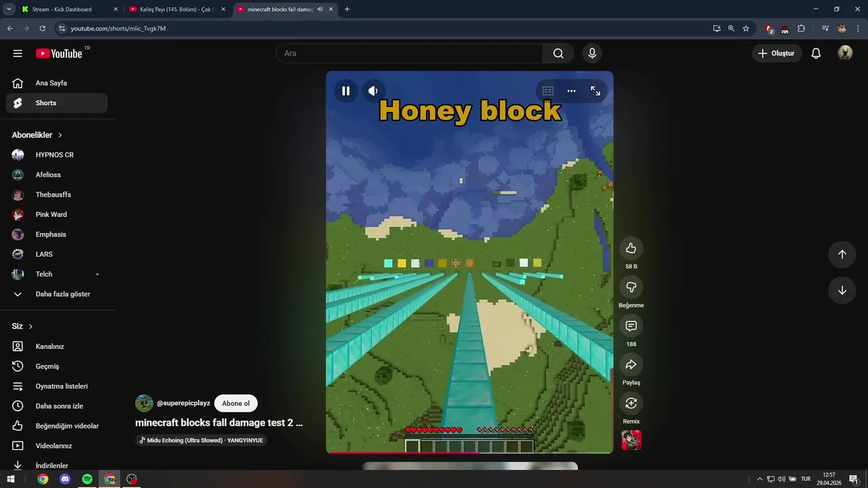
Task: Open Chrome three-dot menu
Action: click(x=859, y=28)
